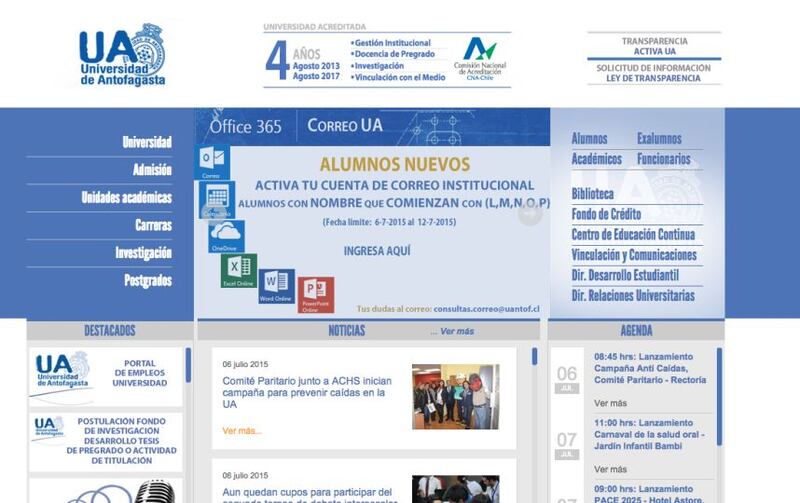Open 'Aun quedan cupos para participar' headline

tap(310, 495)
